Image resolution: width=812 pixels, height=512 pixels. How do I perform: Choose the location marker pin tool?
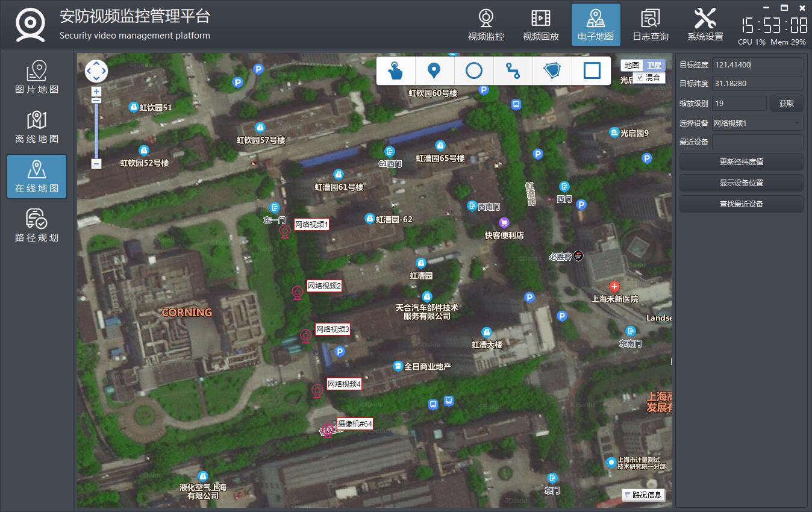[434, 71]
